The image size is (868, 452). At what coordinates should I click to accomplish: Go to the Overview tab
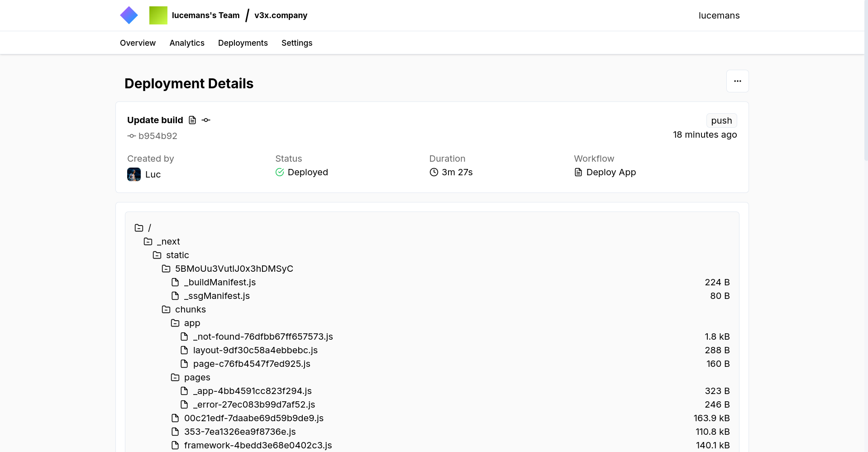click(138, 43)
